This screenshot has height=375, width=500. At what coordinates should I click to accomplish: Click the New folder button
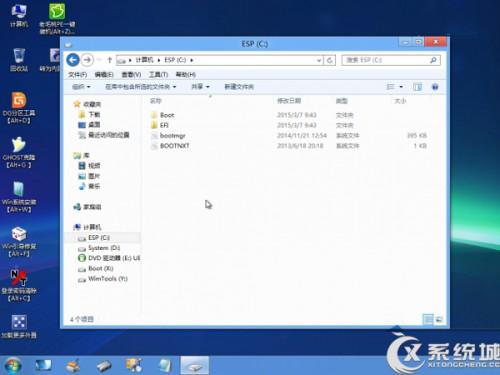point(239,87)
